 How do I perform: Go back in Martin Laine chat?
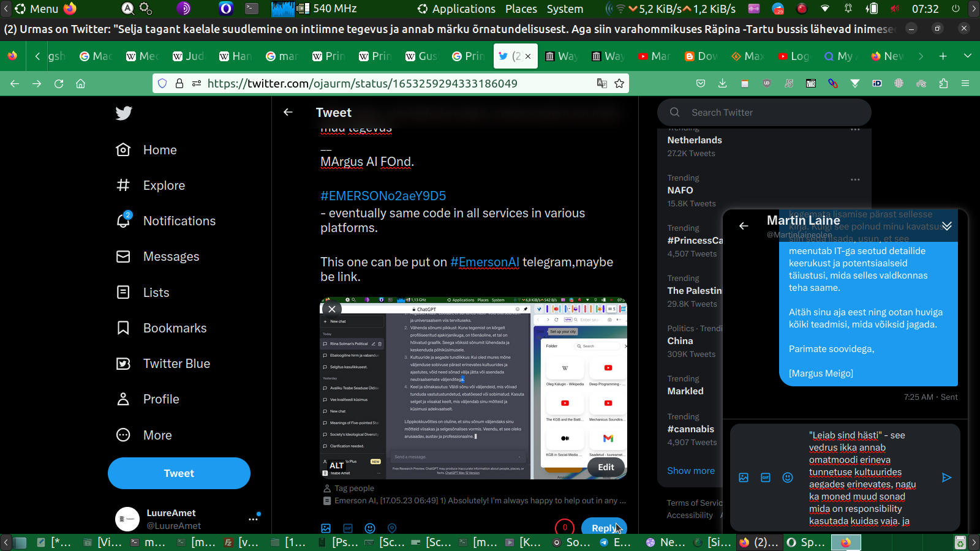[744, 226]
